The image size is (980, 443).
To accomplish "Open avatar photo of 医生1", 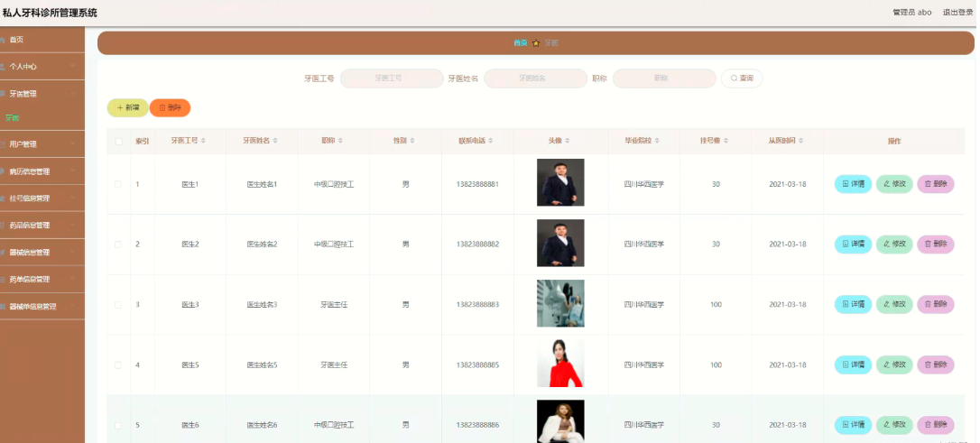I will coord(560,182).
